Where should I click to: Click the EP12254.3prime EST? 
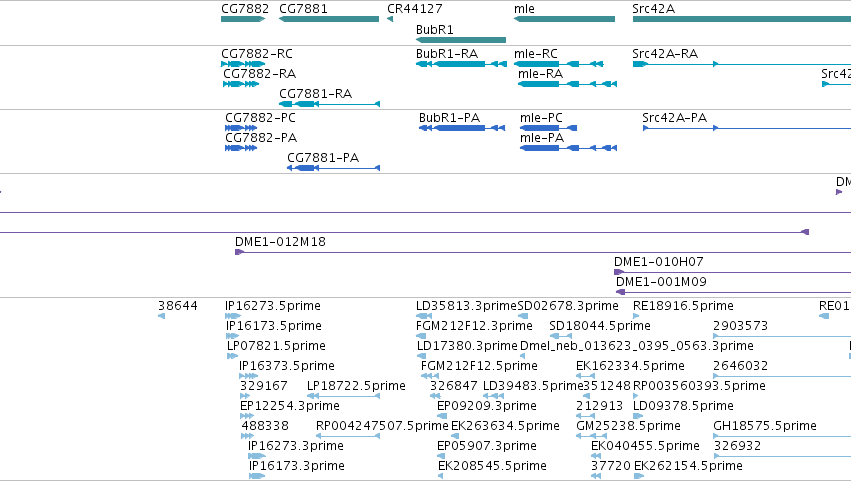pos(246,416)
